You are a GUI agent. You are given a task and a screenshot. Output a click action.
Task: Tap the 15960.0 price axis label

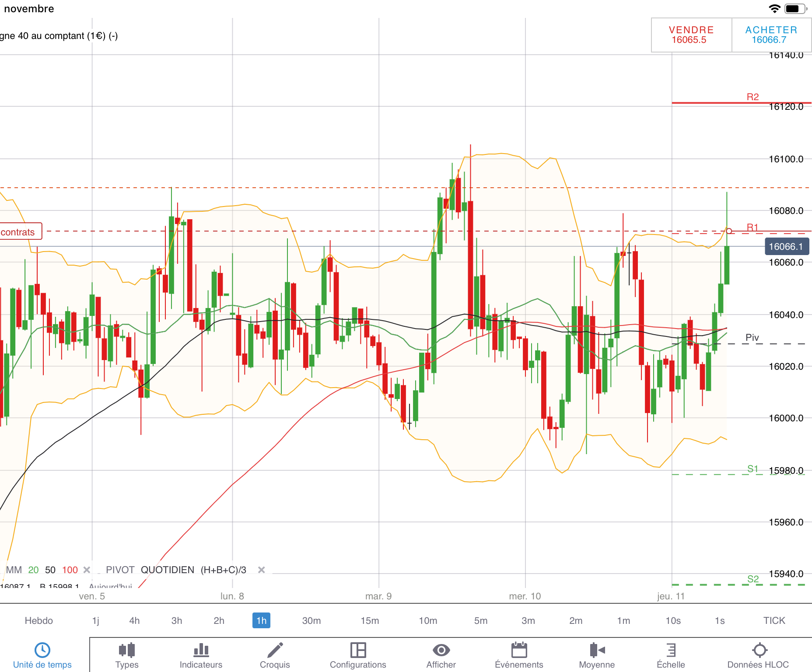(786, 522)
